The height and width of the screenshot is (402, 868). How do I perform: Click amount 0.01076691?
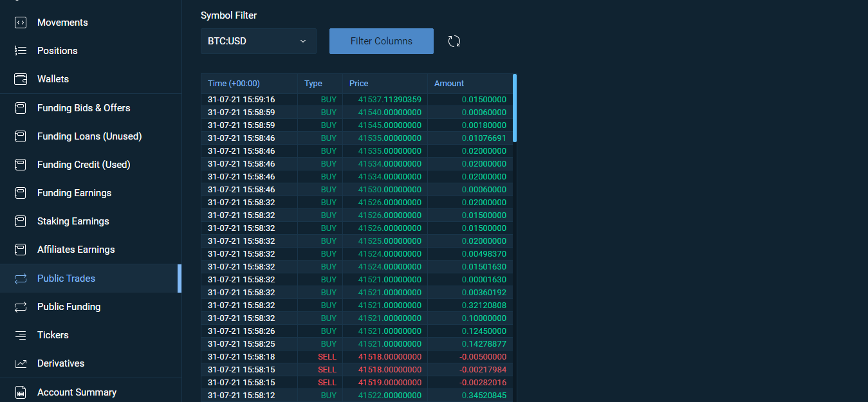coord(484,138)
